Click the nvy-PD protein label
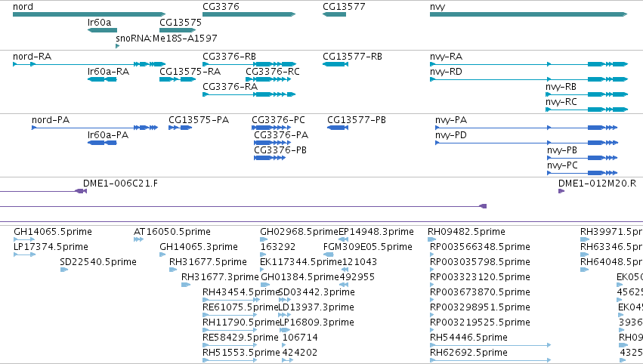Viewport: 643px width, 364px height. [x=451, y=135]
